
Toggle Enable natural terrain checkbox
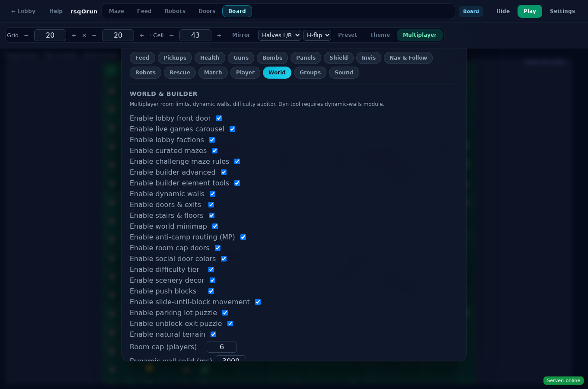pos(213,335)
